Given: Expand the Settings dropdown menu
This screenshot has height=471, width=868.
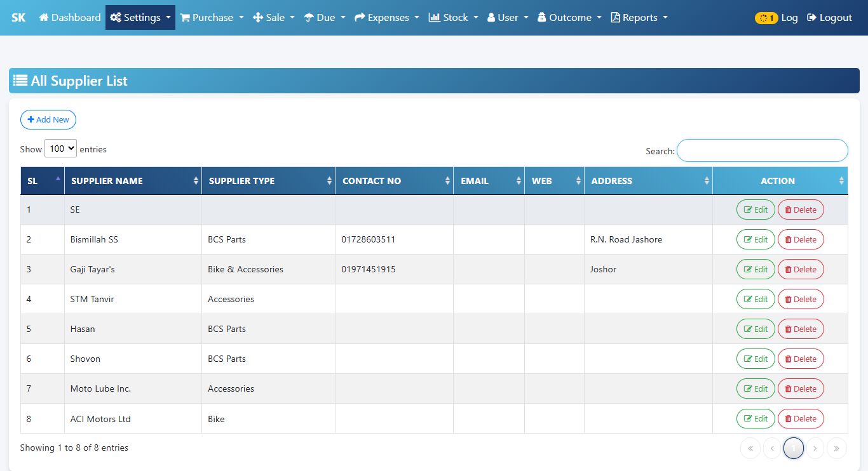Looking at the screenshot, I should pyautogui.click(x=140, y=17).
